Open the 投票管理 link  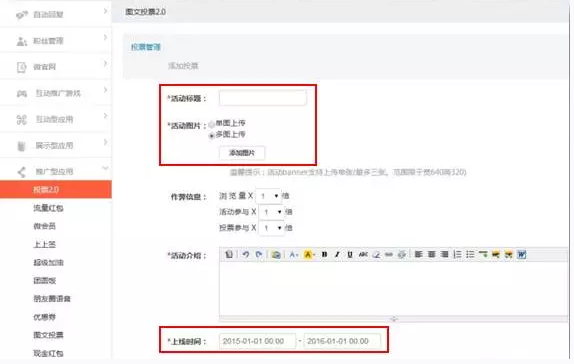tap(146, 47)
